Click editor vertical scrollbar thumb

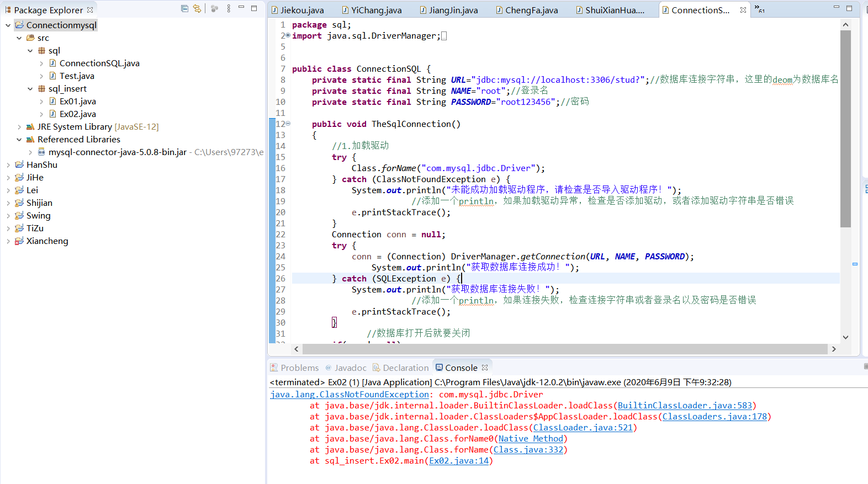click(x=845, y=129)
